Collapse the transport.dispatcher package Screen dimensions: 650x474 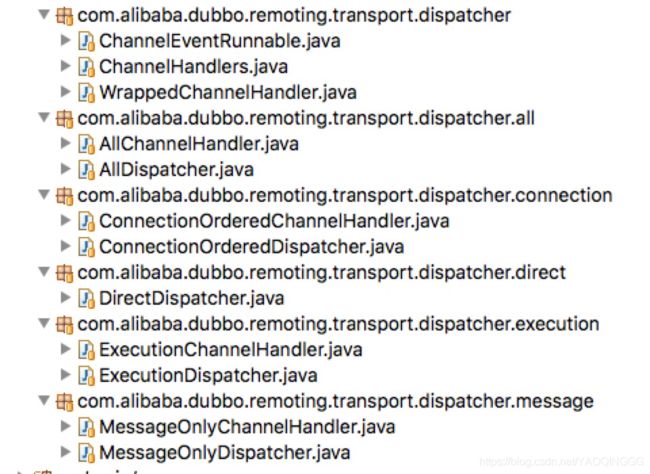pyautogui.click(x=44, y=15)
